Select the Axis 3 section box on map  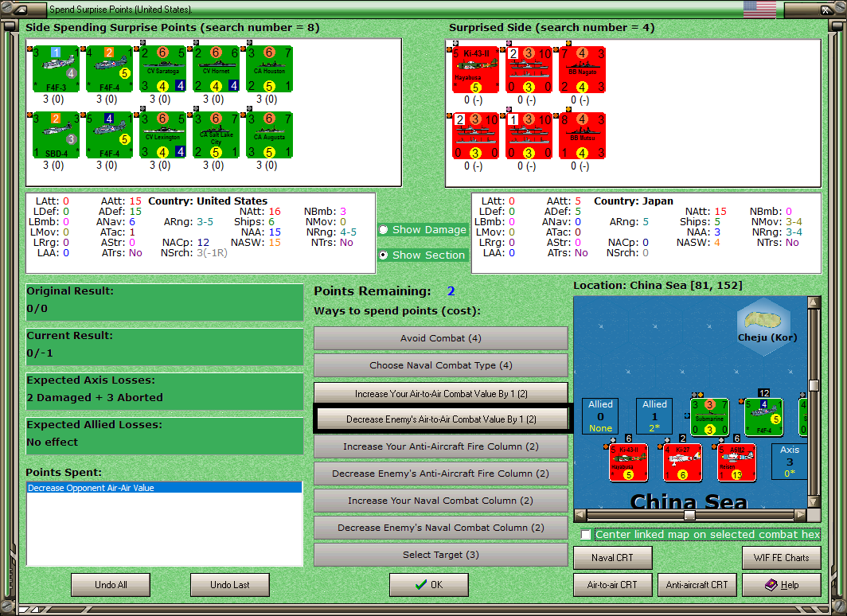pyautogui.click(x=789, y=462)
